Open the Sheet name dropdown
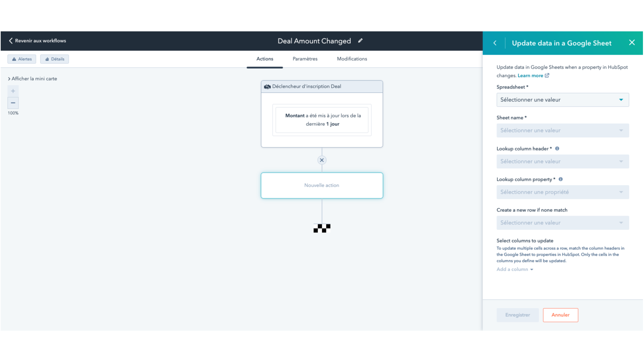 coord(562,131)
